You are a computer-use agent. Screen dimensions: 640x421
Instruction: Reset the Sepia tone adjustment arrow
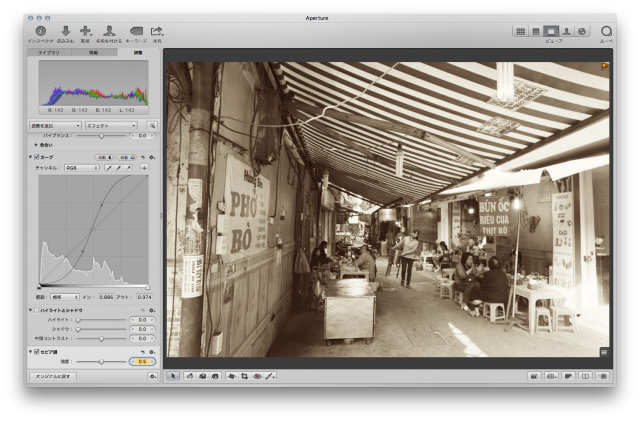(143, 352)
